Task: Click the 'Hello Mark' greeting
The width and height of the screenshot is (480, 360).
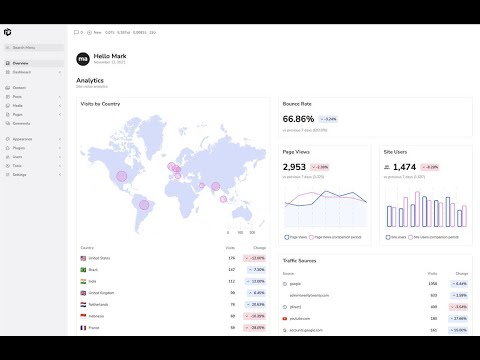Action: click(110, 56)
